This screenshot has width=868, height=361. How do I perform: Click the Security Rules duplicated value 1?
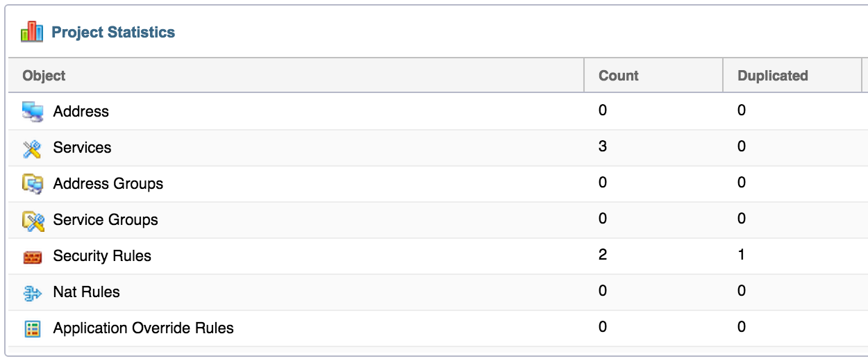tap(742, 255)
